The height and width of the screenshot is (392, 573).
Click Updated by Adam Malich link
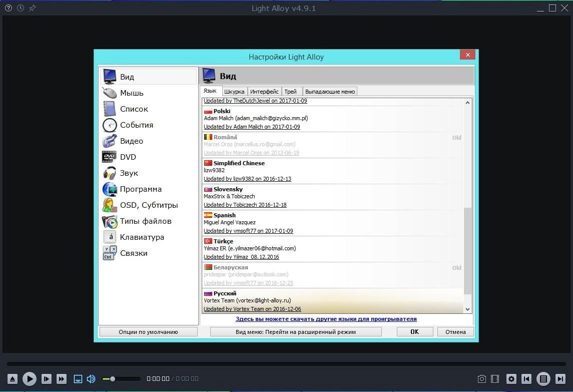pos(252,127)
